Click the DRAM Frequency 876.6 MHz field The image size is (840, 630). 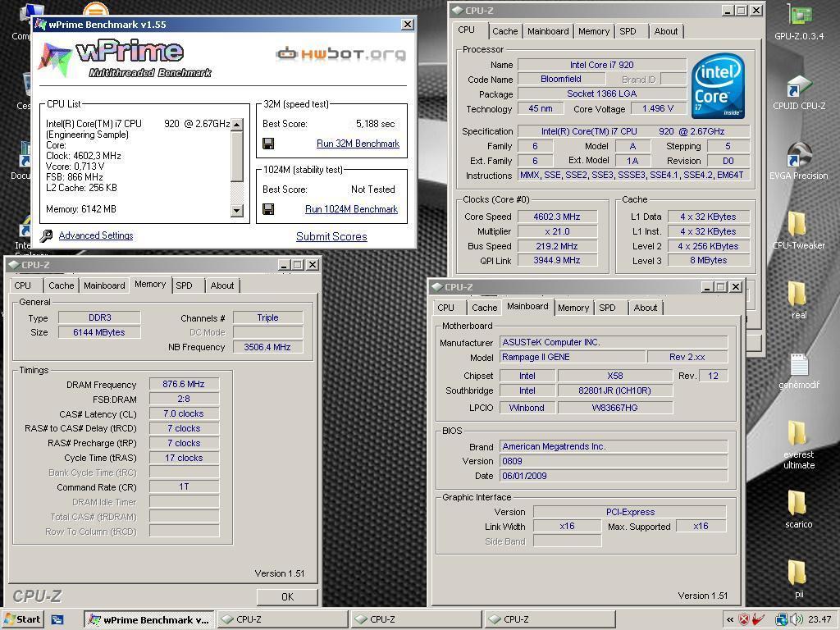pyautogui.click(x=184, y=384)
